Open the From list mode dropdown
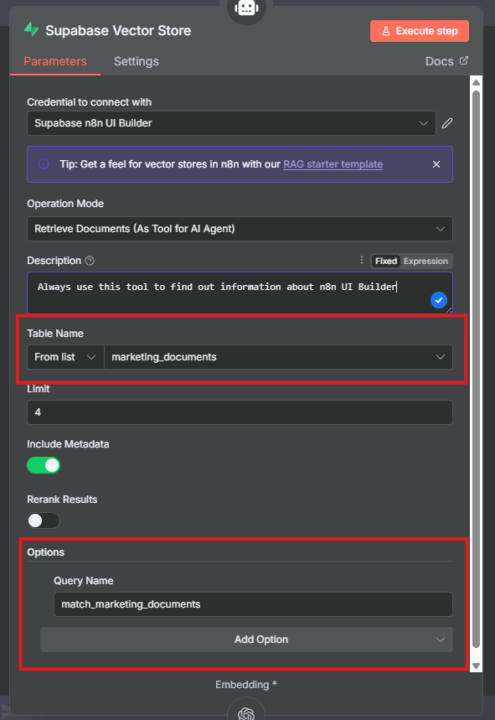495x720 pixels. coord(66,357)
